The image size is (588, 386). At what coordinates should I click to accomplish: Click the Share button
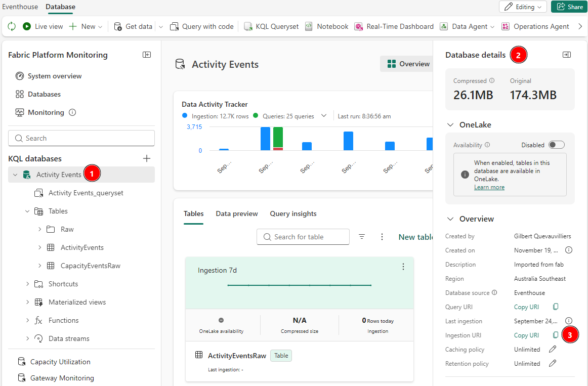tap(569, 7)
